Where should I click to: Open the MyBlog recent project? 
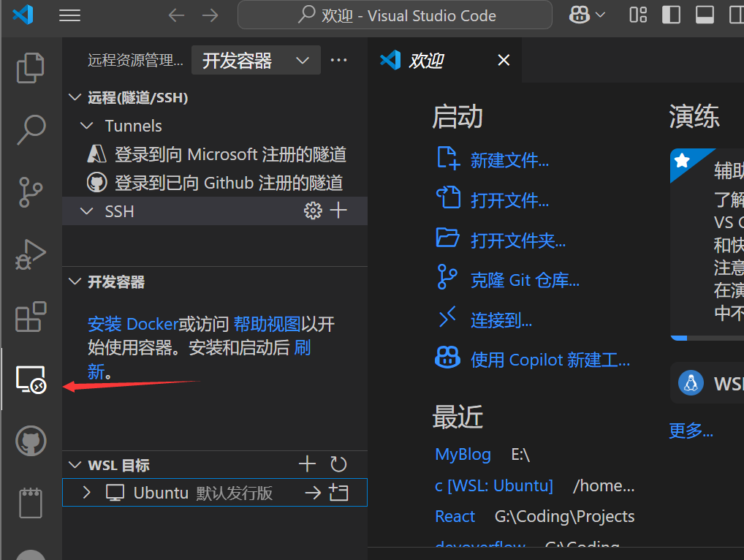coord(463,454)
